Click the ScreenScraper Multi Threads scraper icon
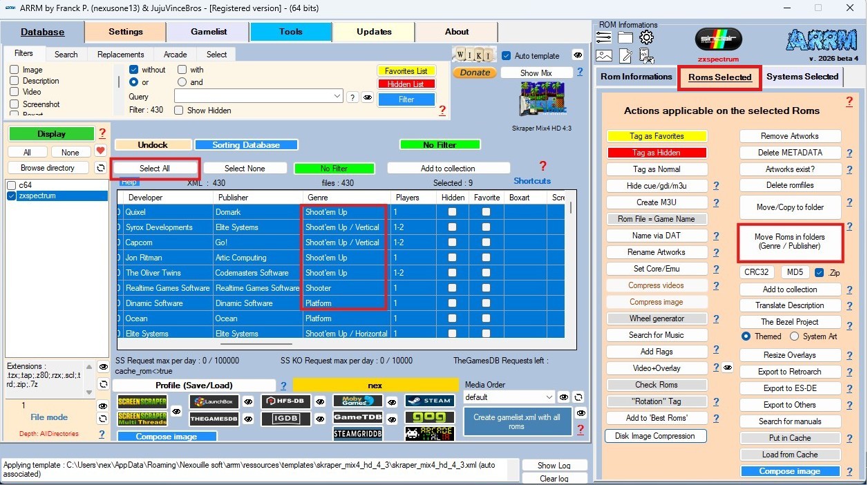868x485 pixels. (142, 419)
